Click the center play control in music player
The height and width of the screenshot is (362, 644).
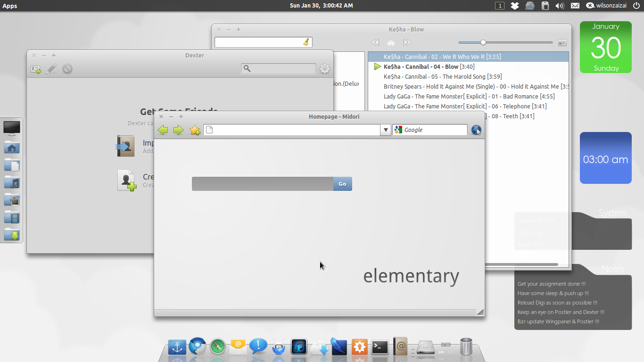[391, 42]
